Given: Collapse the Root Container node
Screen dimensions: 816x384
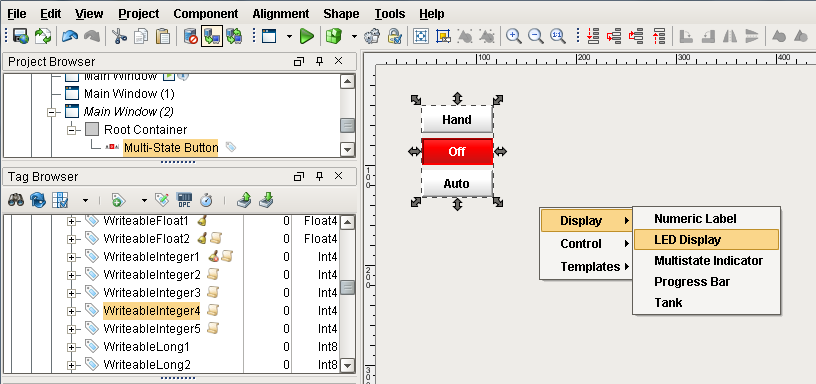Looking at the screenshot, I should tap(71, 130).
